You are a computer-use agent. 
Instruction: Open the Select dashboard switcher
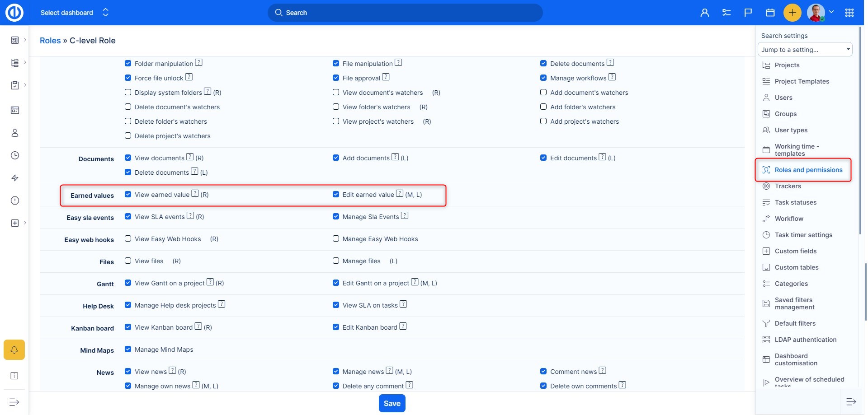[75, 13]
